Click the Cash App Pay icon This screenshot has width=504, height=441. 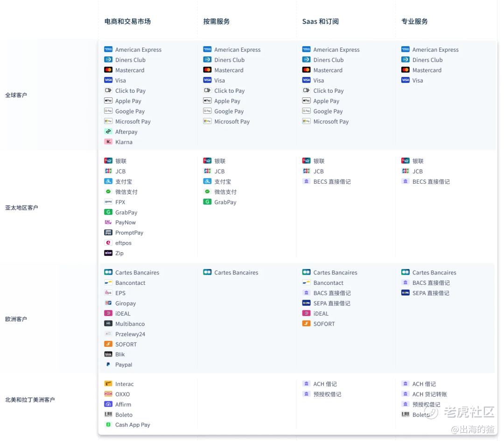click(x=108, y=425)
